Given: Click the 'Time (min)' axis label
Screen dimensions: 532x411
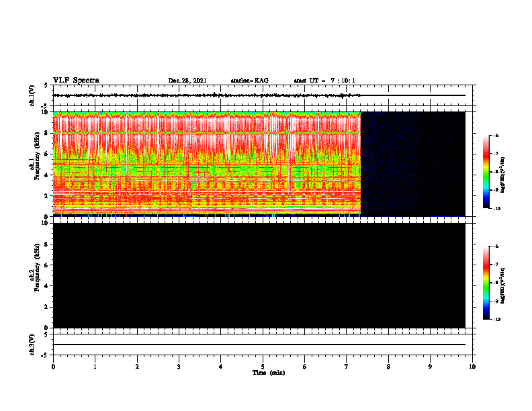Looking at the screenshot, I should point(269,373).
